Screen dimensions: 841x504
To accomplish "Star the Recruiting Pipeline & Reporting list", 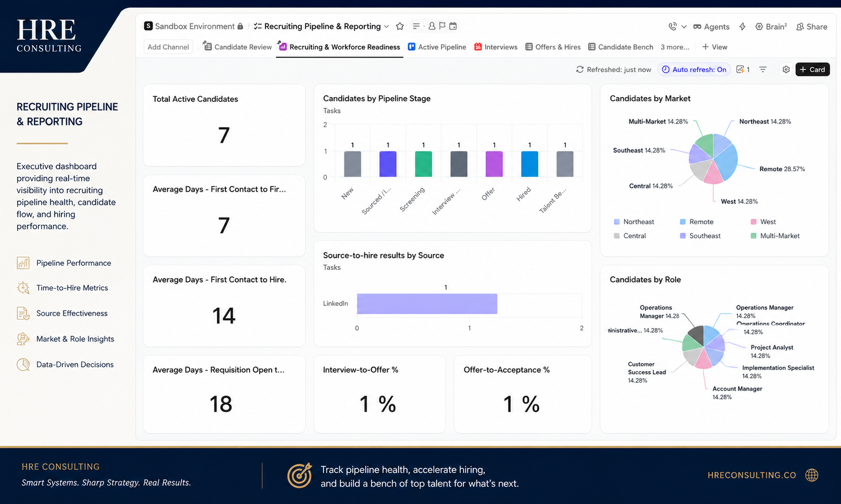I will (x=399, y=26).
